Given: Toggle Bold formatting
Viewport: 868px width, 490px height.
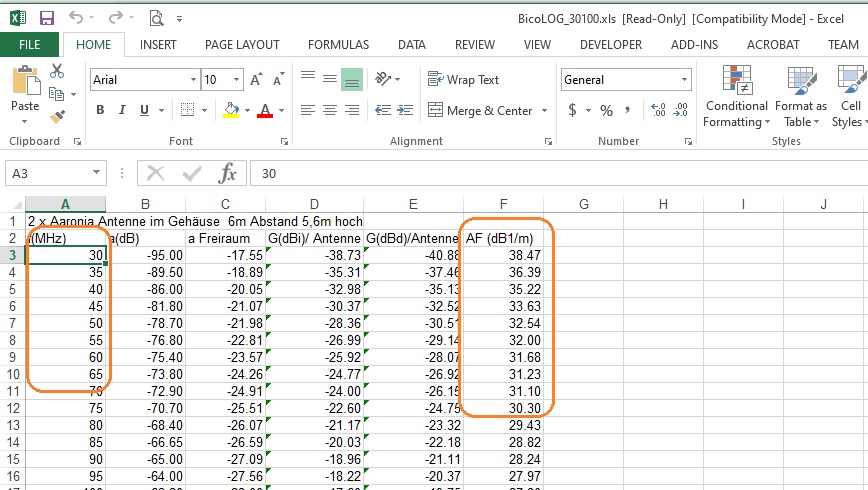Looking at the screenshot, I should click(99, 110).
